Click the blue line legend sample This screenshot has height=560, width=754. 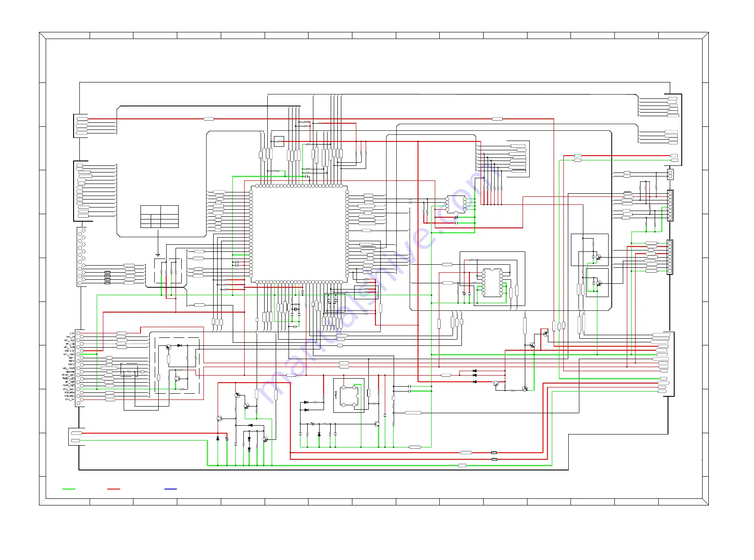171,489
